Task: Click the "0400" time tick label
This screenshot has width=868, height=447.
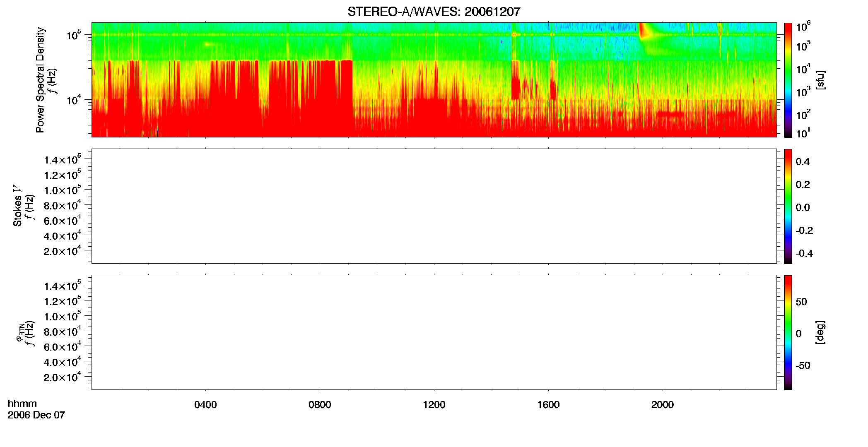Action: pos(205,405)
